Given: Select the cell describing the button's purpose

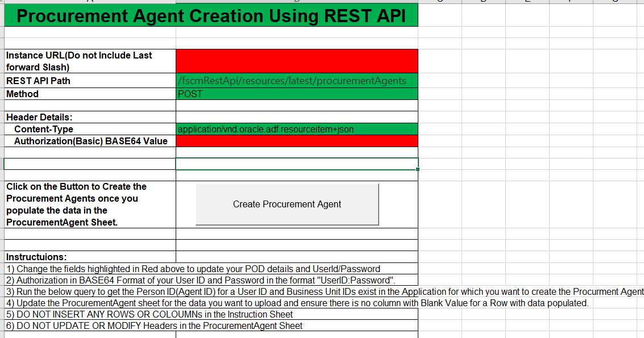Looking at the screenshot, I should [88, 204].
